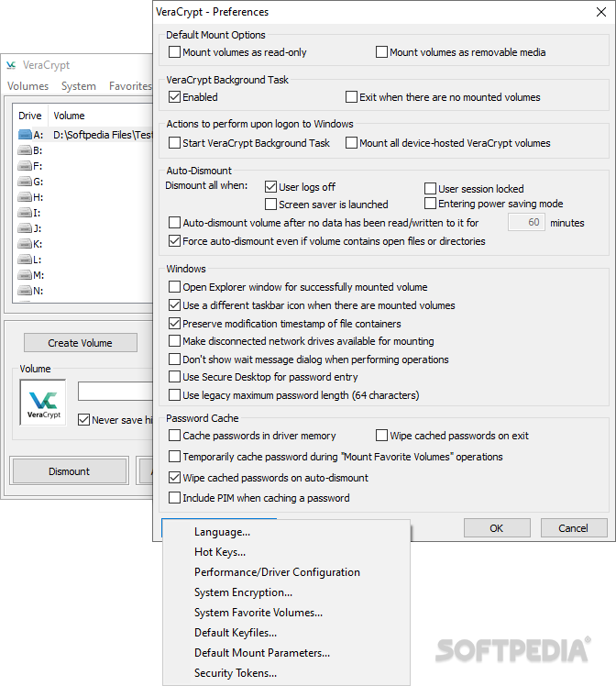The width and height of the screenshot is (616, 686).
Task: Click Create Volume button
Action: tap(81, 343)
